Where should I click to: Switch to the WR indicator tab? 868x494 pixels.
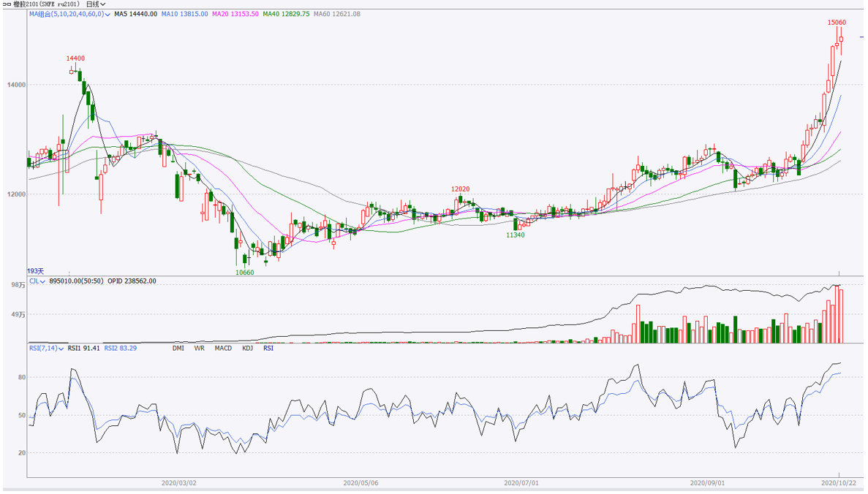point(199,349)
